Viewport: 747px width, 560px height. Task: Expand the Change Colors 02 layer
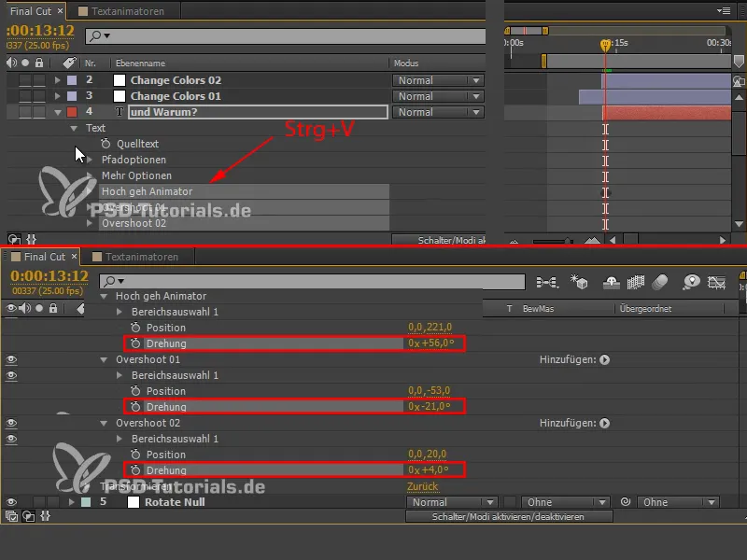(58, 80)
